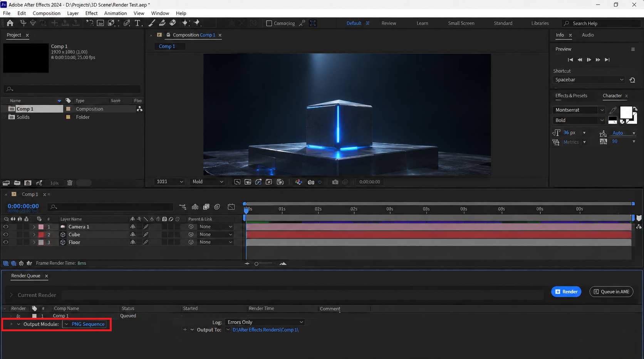Click the blue Render button
This screenshot has height=359, width=644.
(566, 292)
